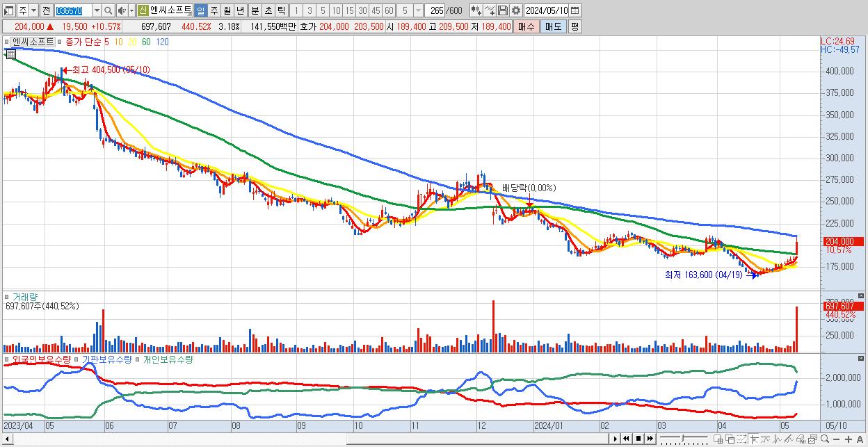Click the bottom magnifier zoom icon

click(824, 439)
